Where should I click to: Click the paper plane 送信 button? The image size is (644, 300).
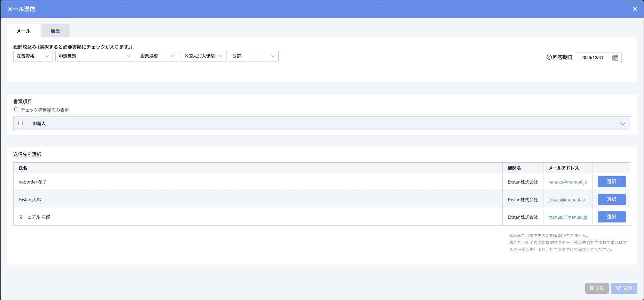(624, 288)
